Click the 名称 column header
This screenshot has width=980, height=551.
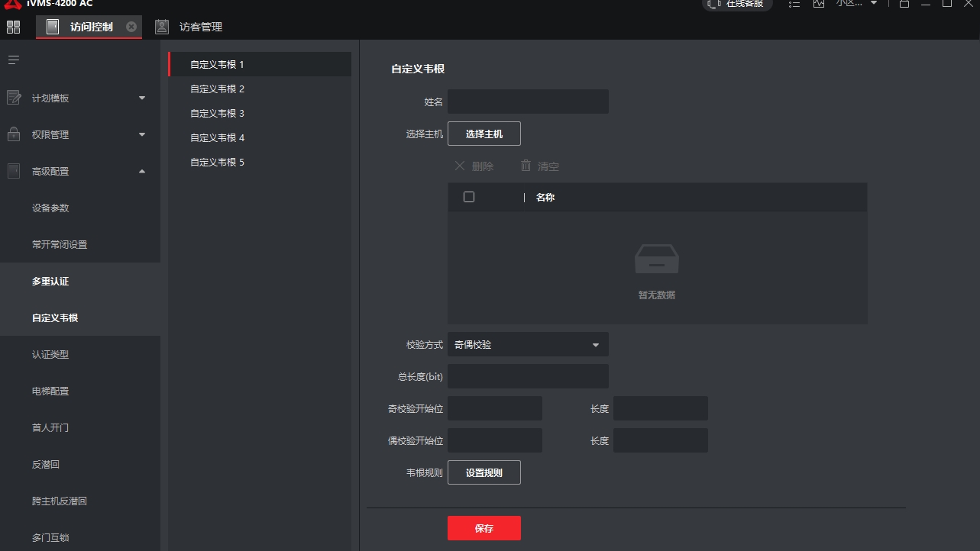tap(545, 197)
